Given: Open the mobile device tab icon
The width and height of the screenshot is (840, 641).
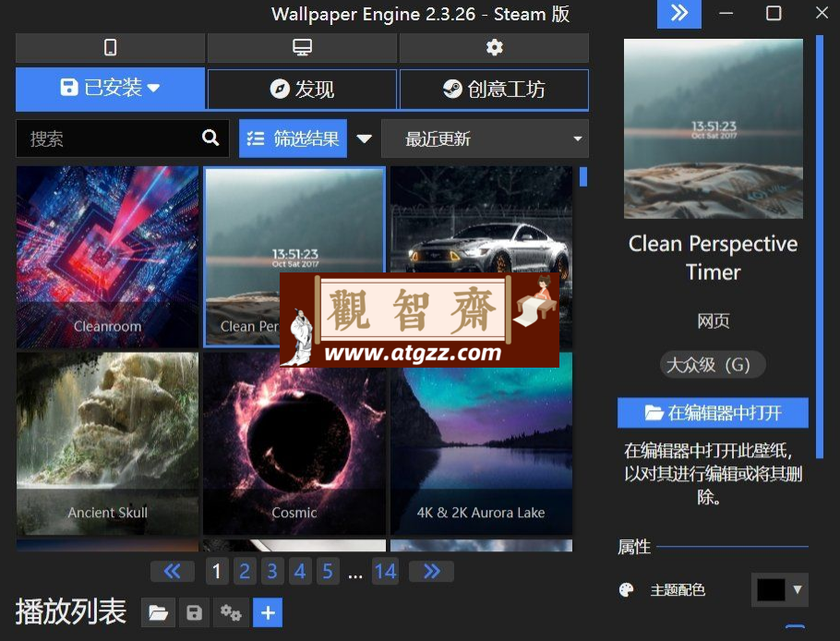Looking at the screenshot, I should (111, 48).
